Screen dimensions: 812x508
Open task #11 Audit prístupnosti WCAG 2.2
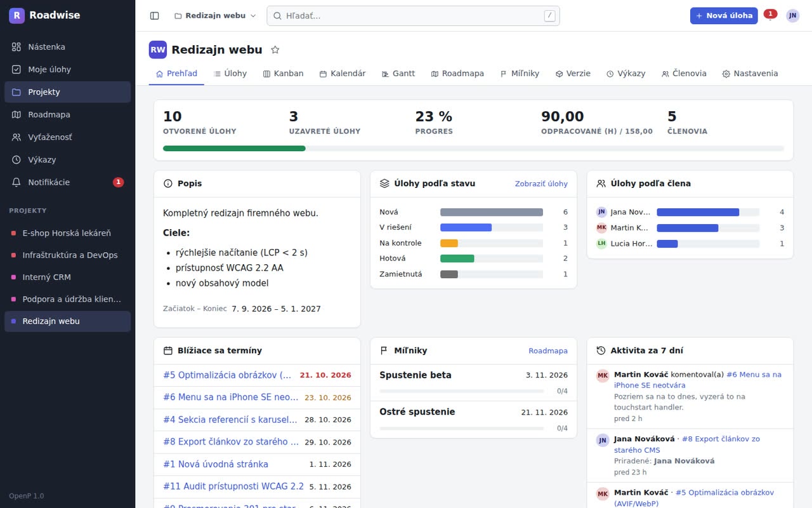click(233, 486)
